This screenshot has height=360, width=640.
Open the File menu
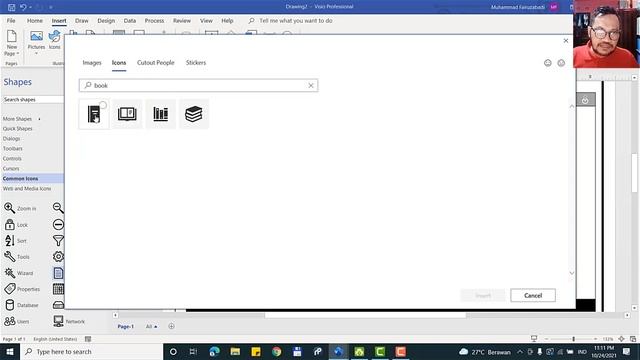tap(11, 20)
